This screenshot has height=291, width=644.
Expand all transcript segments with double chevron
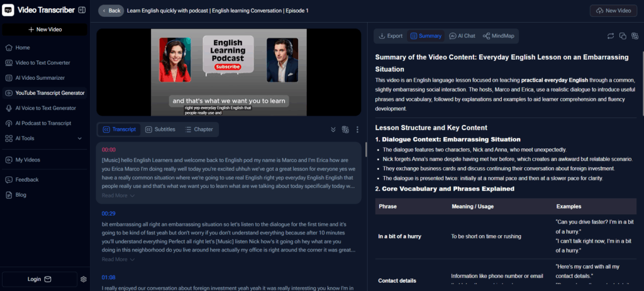point(333,129)
